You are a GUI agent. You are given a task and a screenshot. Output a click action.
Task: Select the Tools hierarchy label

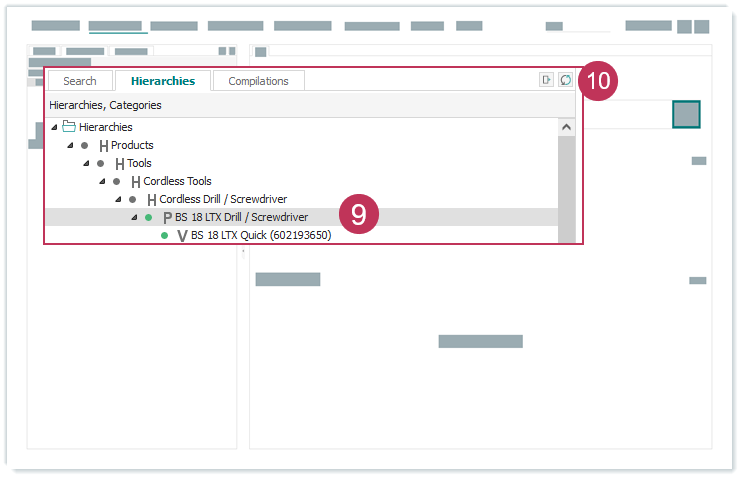(x=139, y=164)
